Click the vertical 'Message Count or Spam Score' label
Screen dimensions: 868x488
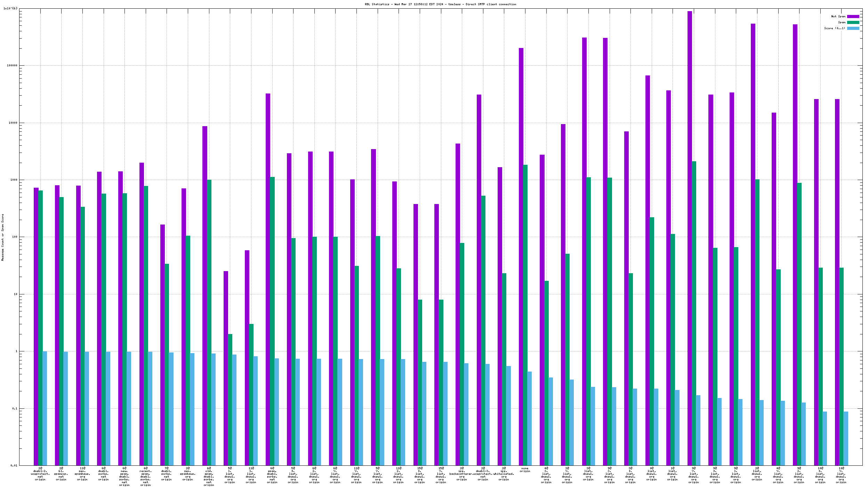pos(2,237)
